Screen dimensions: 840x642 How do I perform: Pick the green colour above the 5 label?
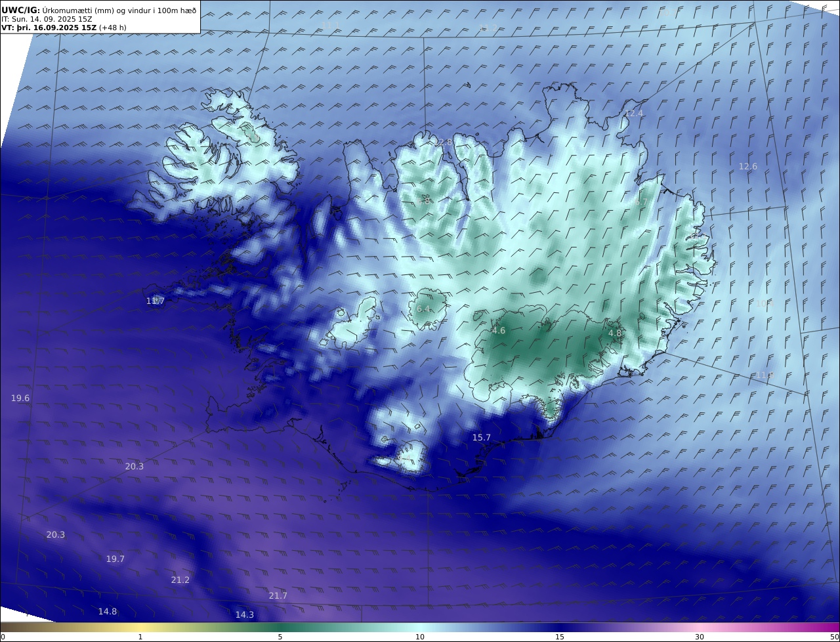click(280, 627)
